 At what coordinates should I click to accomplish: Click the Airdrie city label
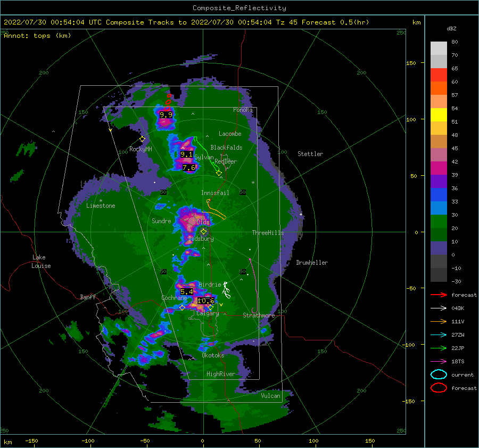click(210, 284)
